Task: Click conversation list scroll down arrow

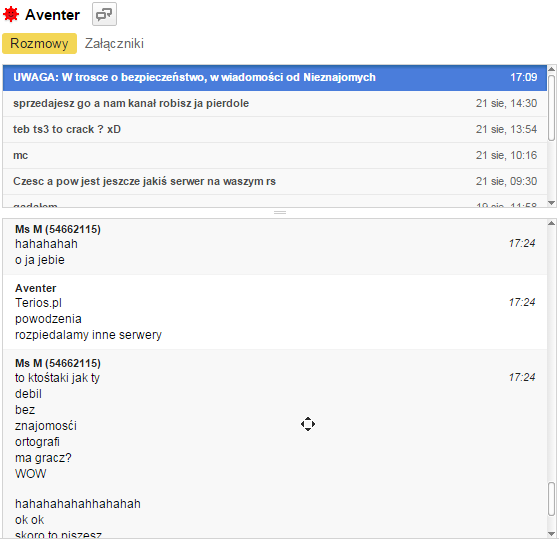Action: coord(552,203)
